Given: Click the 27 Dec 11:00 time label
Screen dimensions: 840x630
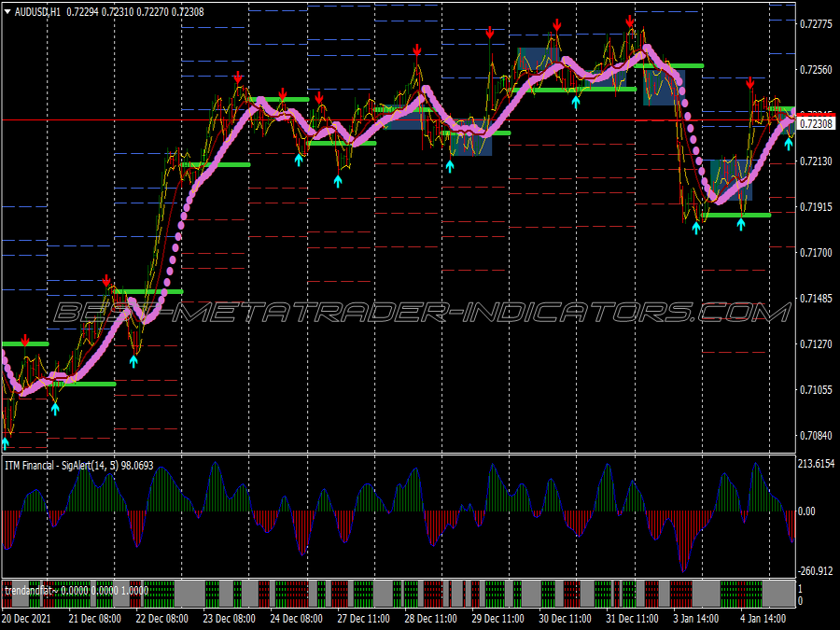Looking at the screenshot, I should [363, 618].
